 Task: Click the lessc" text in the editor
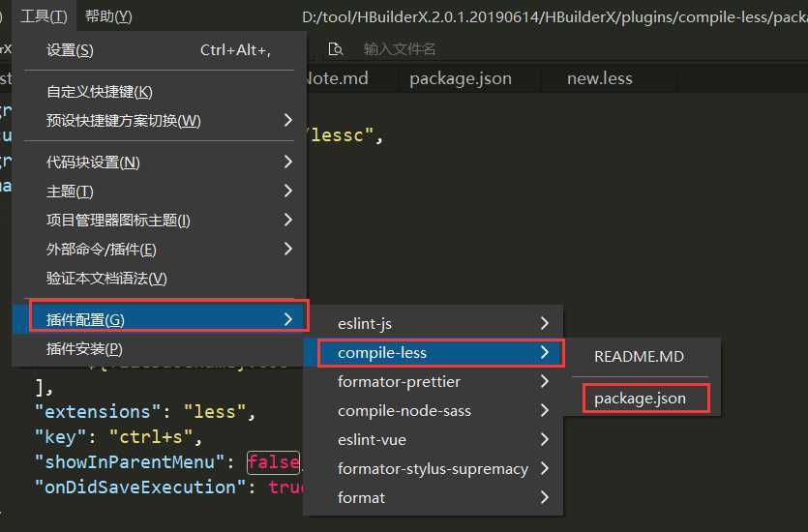tap(343, 135)
